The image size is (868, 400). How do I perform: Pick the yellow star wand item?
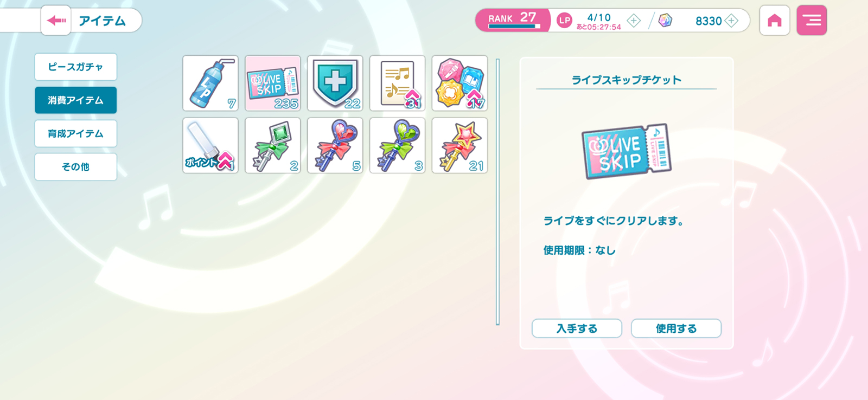[460, 145]
